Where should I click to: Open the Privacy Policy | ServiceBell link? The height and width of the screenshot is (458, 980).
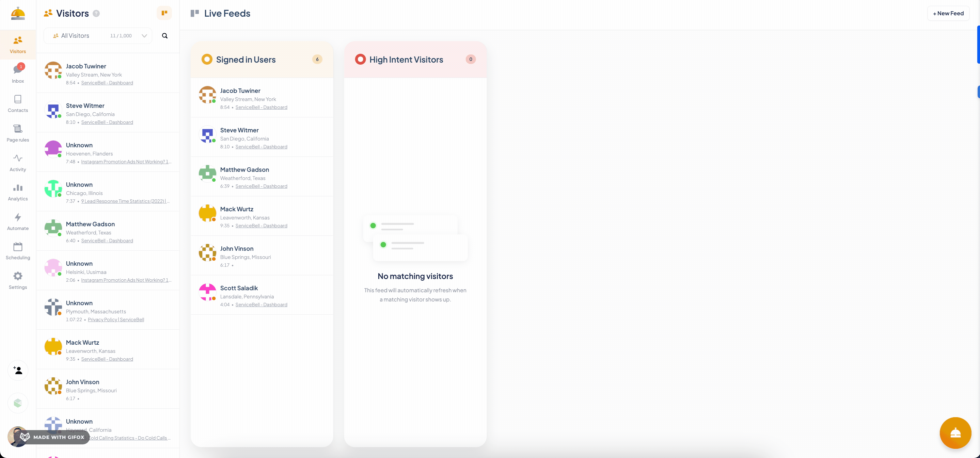tap(116, 320)
